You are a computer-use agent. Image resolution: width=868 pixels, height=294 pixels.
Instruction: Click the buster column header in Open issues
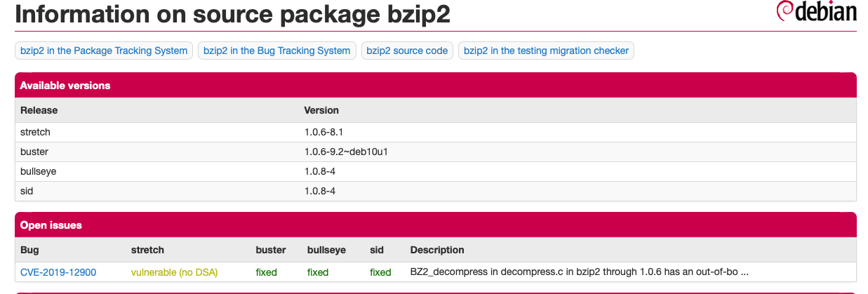tap(271, 250)
